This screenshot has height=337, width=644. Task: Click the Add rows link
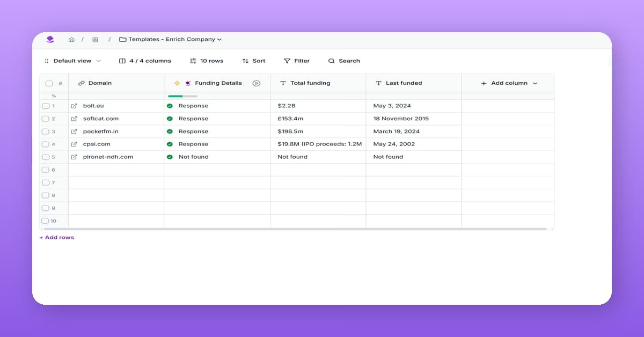pyautogui.click(x=56, y=237)
